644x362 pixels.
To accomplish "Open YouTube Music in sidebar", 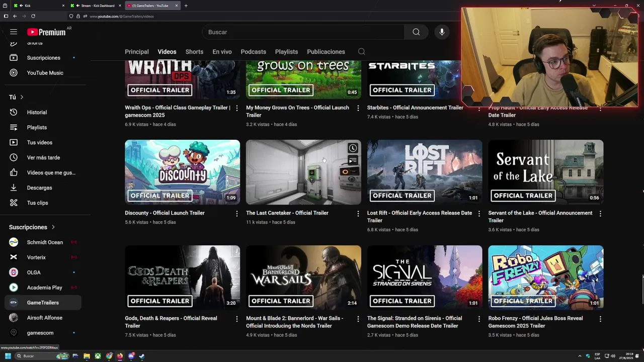I will point(43,73).
